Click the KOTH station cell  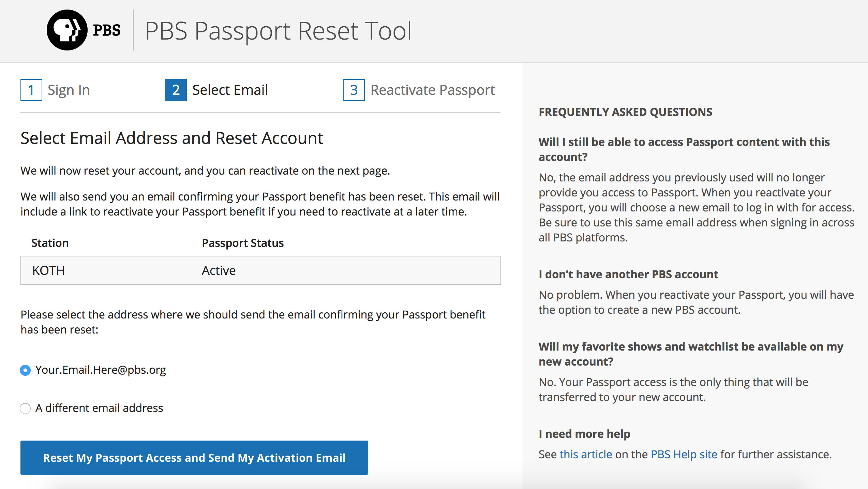pyautogui.click(x=48, y=270)
